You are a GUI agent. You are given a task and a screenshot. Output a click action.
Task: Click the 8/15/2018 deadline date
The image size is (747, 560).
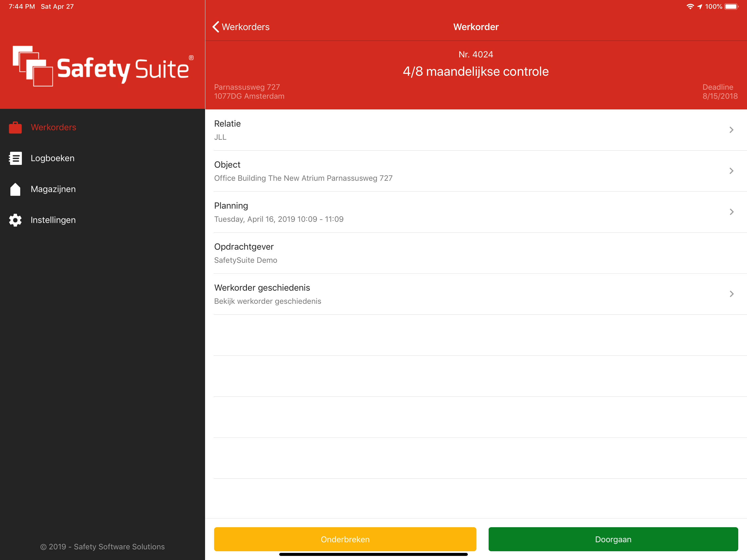click(720, 96)
